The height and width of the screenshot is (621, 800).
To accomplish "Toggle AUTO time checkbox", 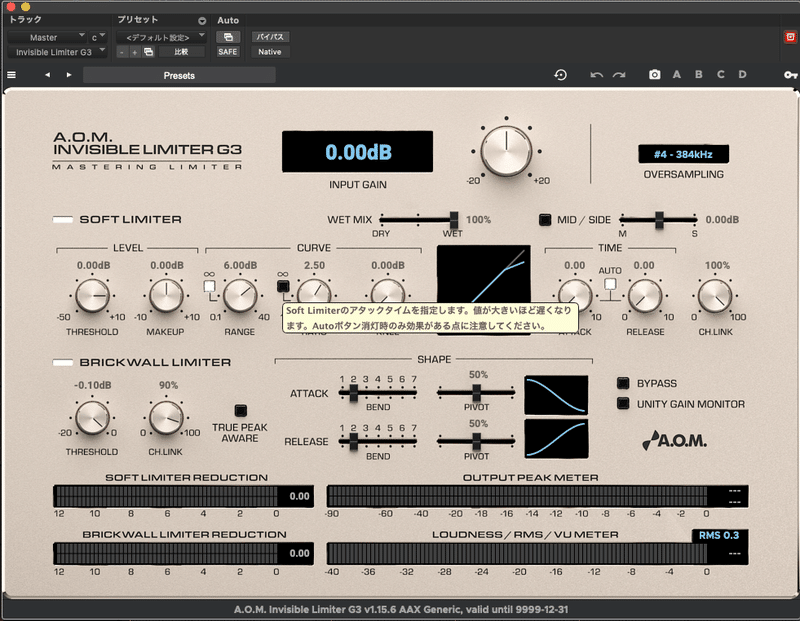I will pos(610,284).
